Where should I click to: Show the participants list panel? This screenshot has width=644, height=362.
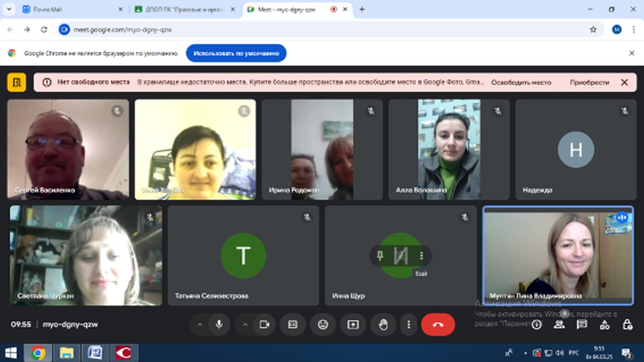[x=559, y=325]
